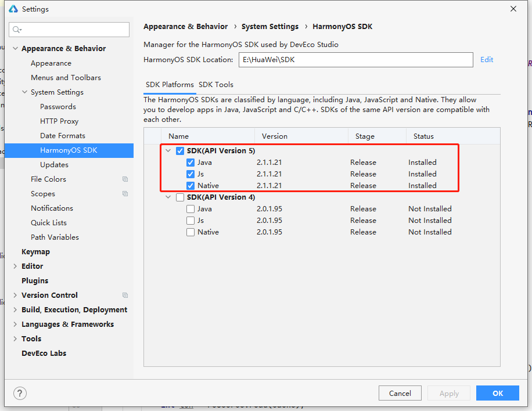This screenshot has height=411, width=532.
Task: Open Passwords settings
Action: click(x=58, y=106)
